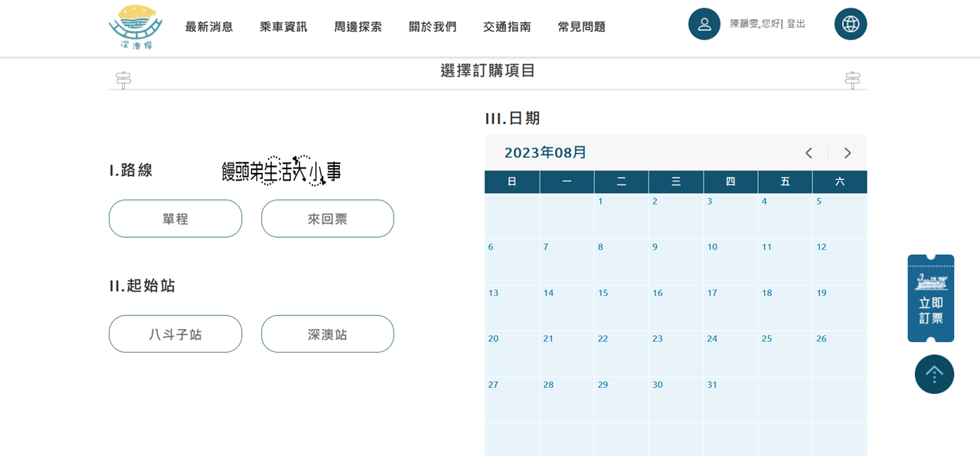Click the 立即訂票 ticket icon
Image resolution: width=980 pixels, height=456 pixels.
(x=930, y=298)
